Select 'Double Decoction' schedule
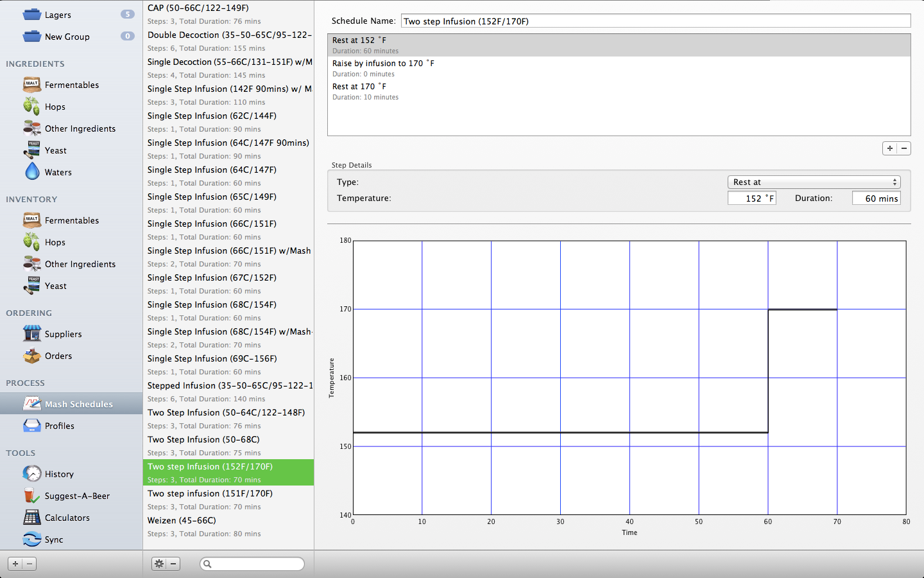This screenshot has width=924, height=578. 228,41
